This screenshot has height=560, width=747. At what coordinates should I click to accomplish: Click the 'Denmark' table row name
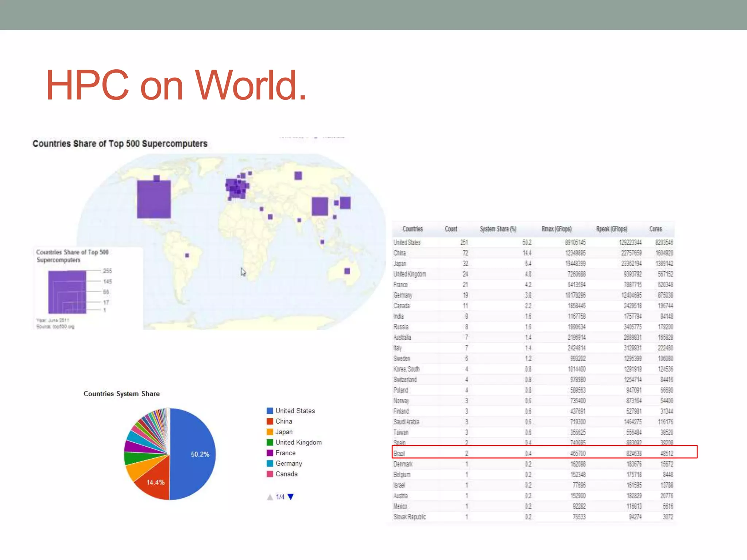pyautogui.click(x=403, y=464)
